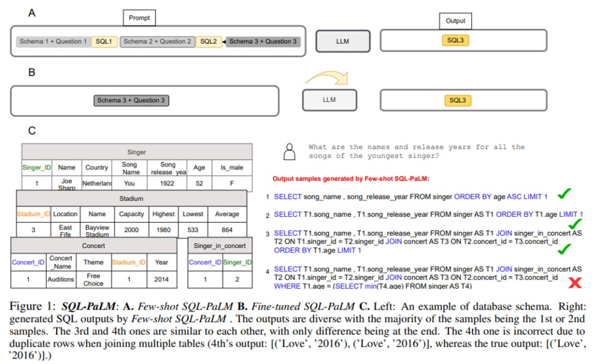The image size is (601, 364).
Task: Click the 'Song Name' column header
Action: coord(130,168)
